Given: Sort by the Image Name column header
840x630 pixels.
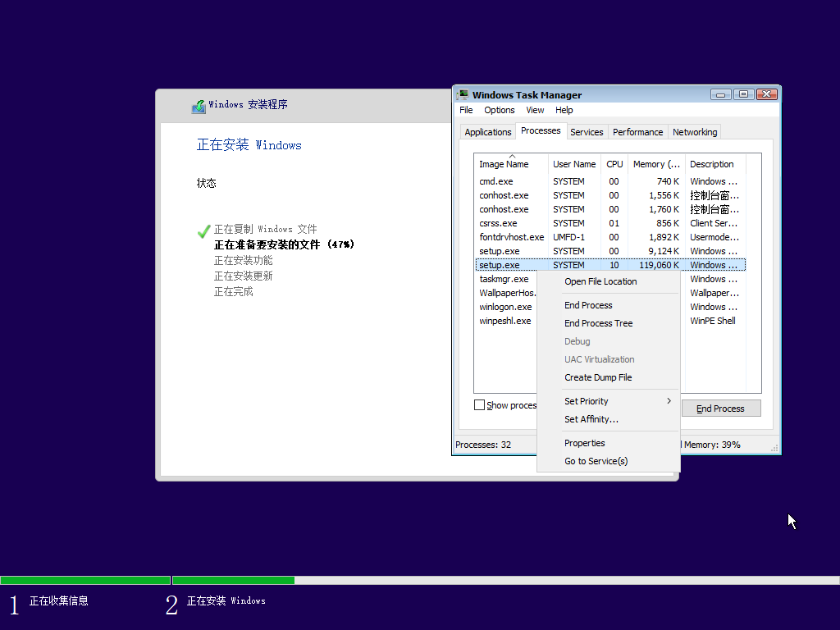Looking at the screenshot, I should coord(511,164).
